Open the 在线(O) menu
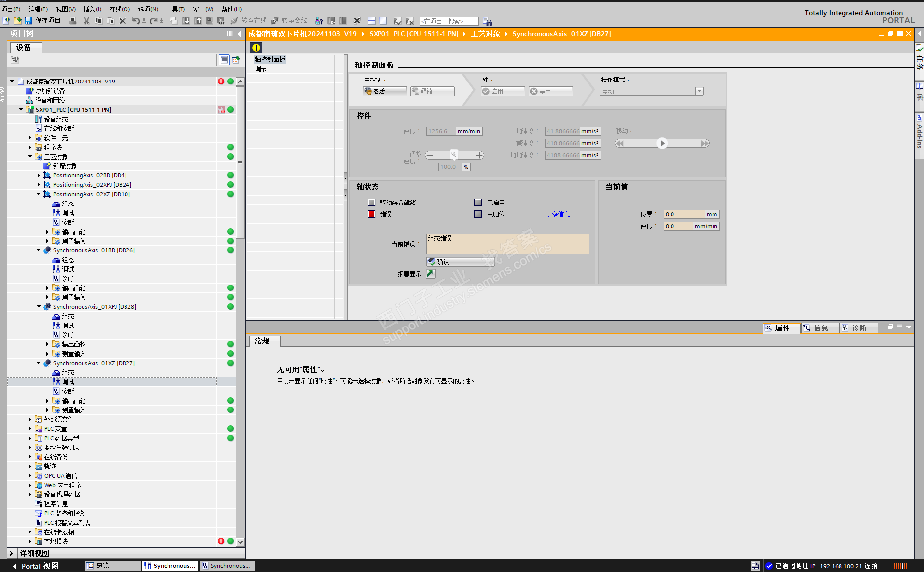Screen dimensions: 924x572 pos(120,9)
